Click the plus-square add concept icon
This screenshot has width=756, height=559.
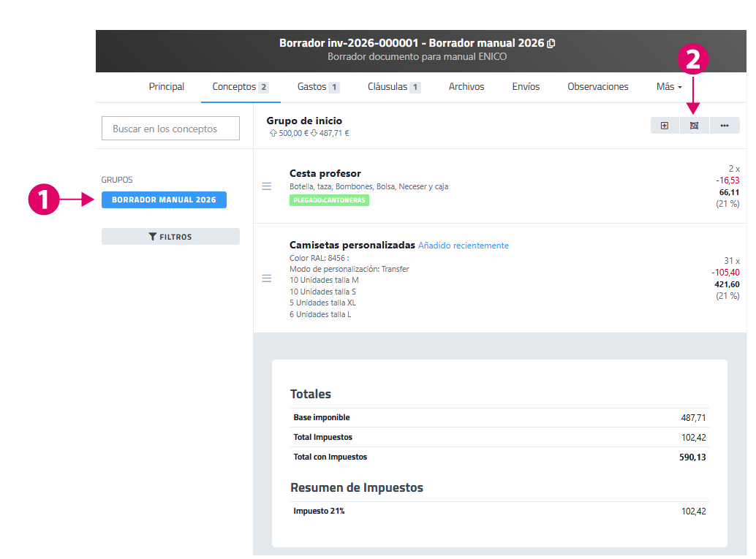[665, 126]
